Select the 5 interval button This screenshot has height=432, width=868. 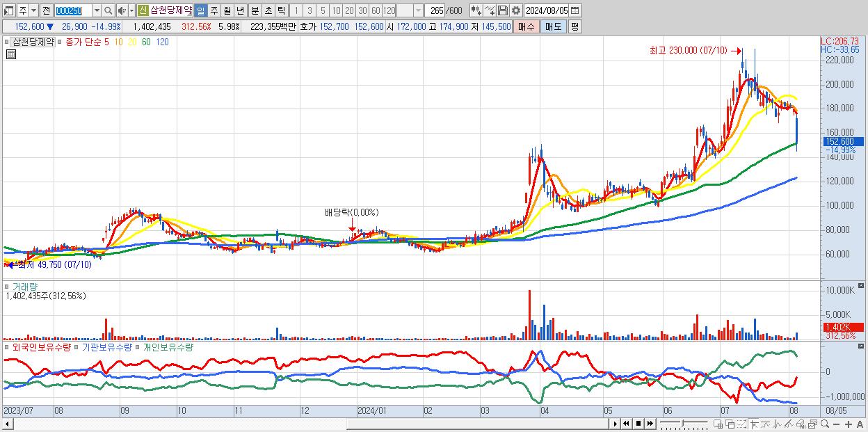coord(322,10)
